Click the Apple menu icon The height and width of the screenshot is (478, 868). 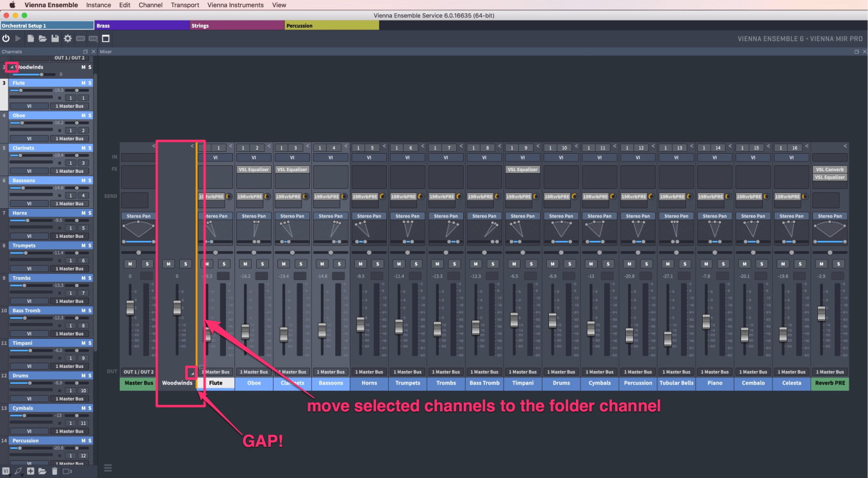pos(12,4)
